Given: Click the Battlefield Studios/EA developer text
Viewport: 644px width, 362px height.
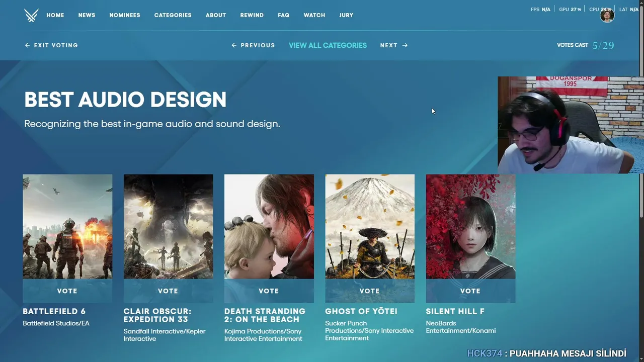Looking at the screenshot, I should 56,323.
